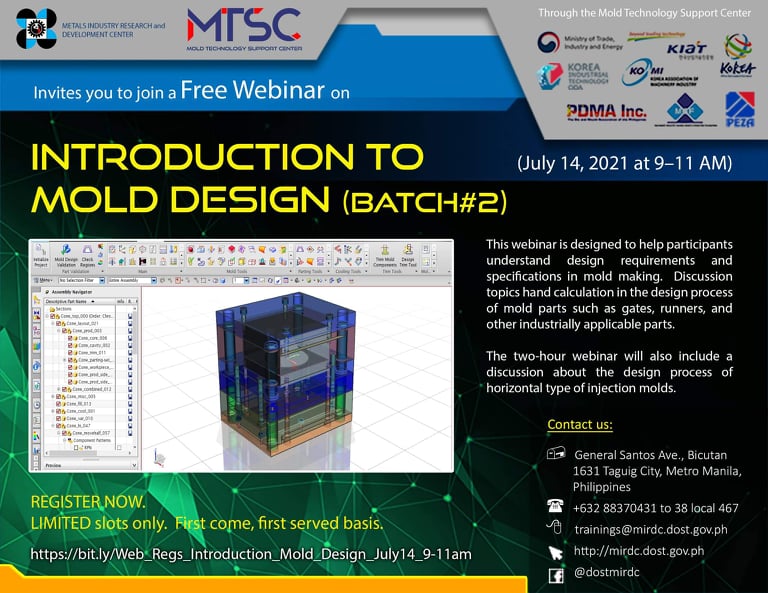768x593 pixels.
Task: Click the telephone icon in Contact us
Action: (555, 505)
